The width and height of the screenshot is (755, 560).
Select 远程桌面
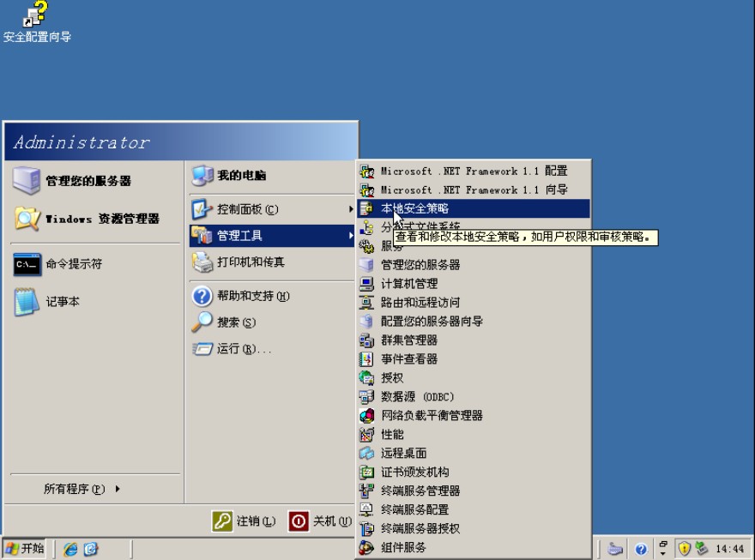pyautogui.click(x=474, y=453)
